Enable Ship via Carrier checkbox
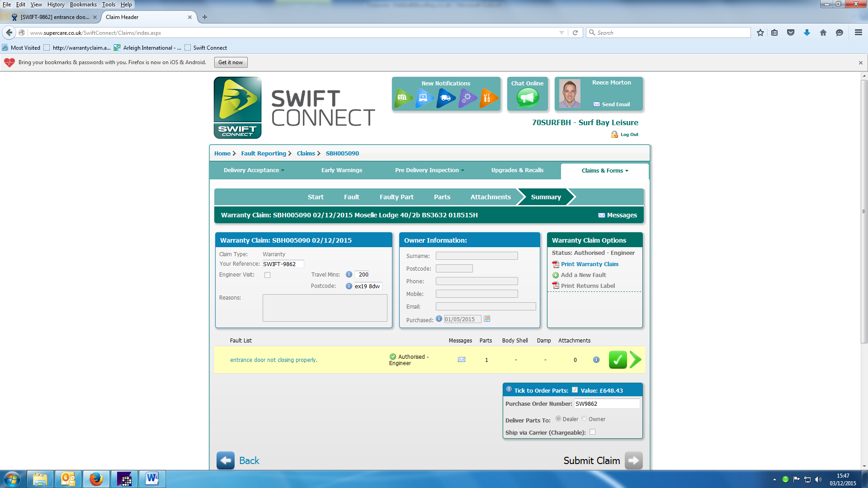 pyautogui.click(x=592, y=432)
